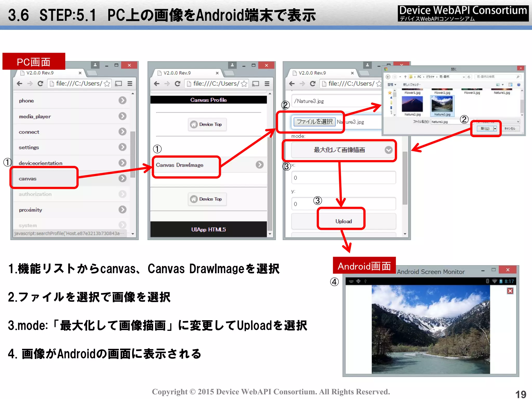
Task: Open cast icon in first browser window
Action: tap(118, 84)
